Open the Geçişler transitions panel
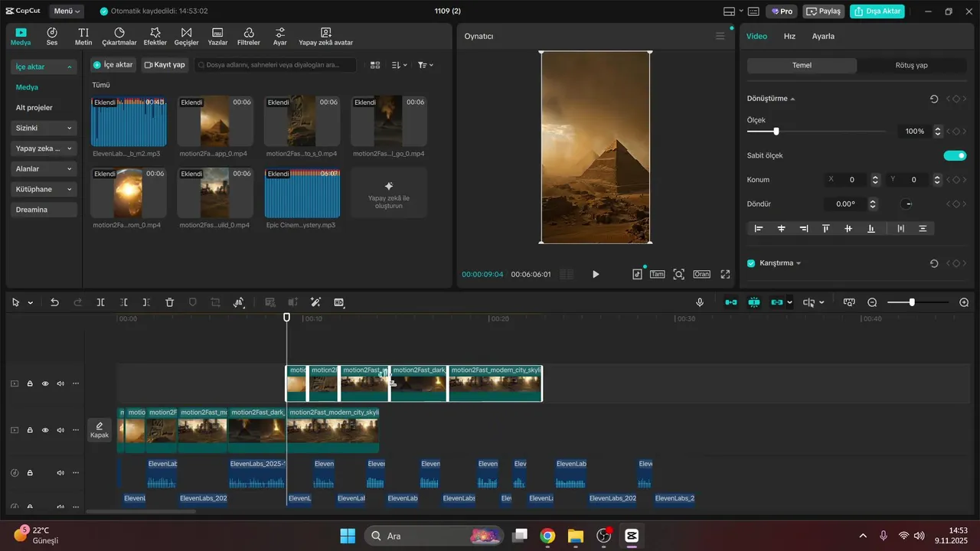The image size is (980, 551). (x=186, y=36)
